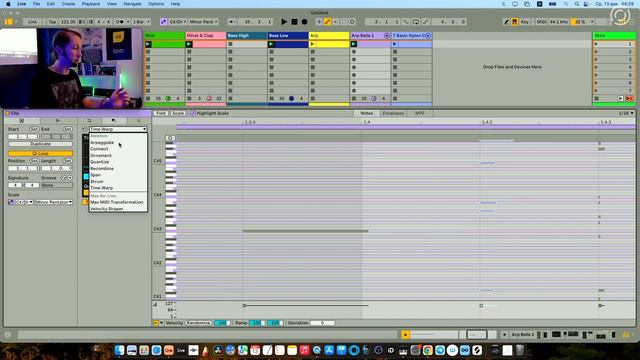The image size is (640, 360).
Task: Click the Set button next to End
Action: [68, 129]
